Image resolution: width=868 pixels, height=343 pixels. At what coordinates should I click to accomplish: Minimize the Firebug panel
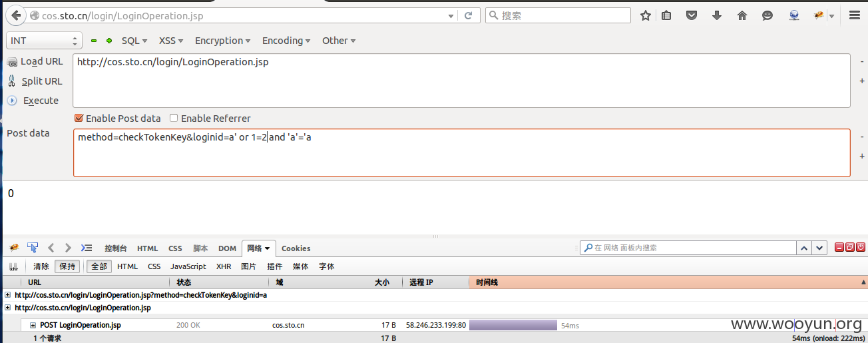839,247
